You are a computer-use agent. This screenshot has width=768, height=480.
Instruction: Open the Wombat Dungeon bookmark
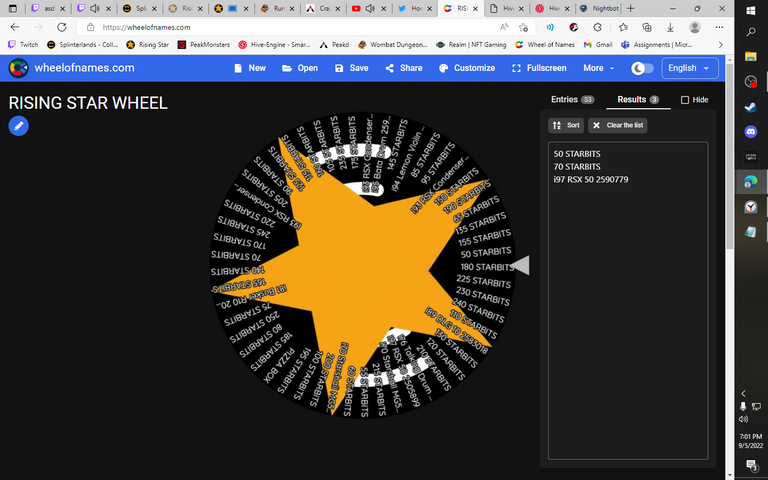(x=392, y=45)
